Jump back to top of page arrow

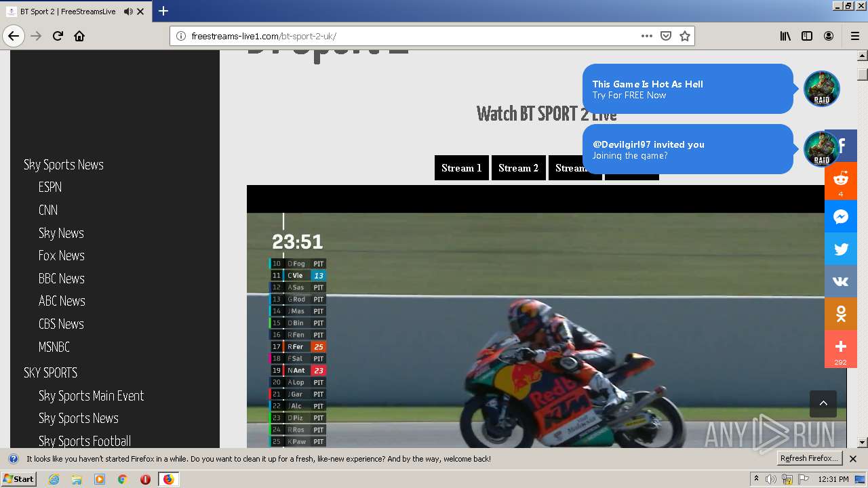point(823,403)
